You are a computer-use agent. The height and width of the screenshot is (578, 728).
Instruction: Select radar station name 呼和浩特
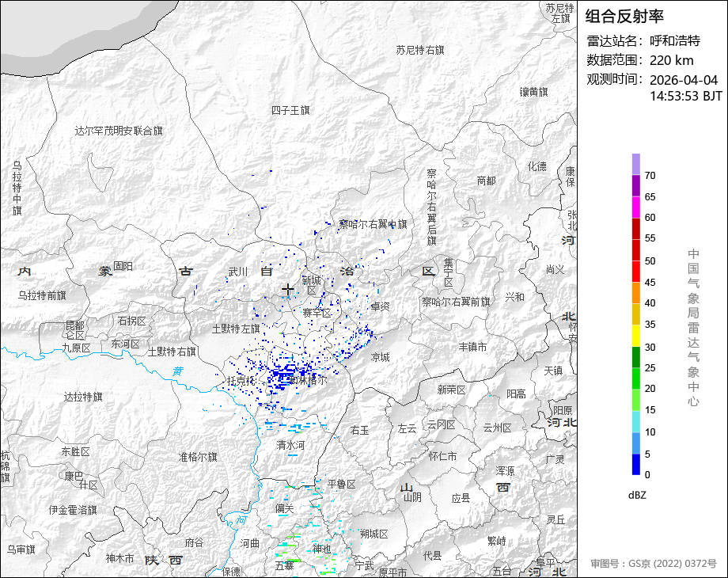(x=675, y=41)
